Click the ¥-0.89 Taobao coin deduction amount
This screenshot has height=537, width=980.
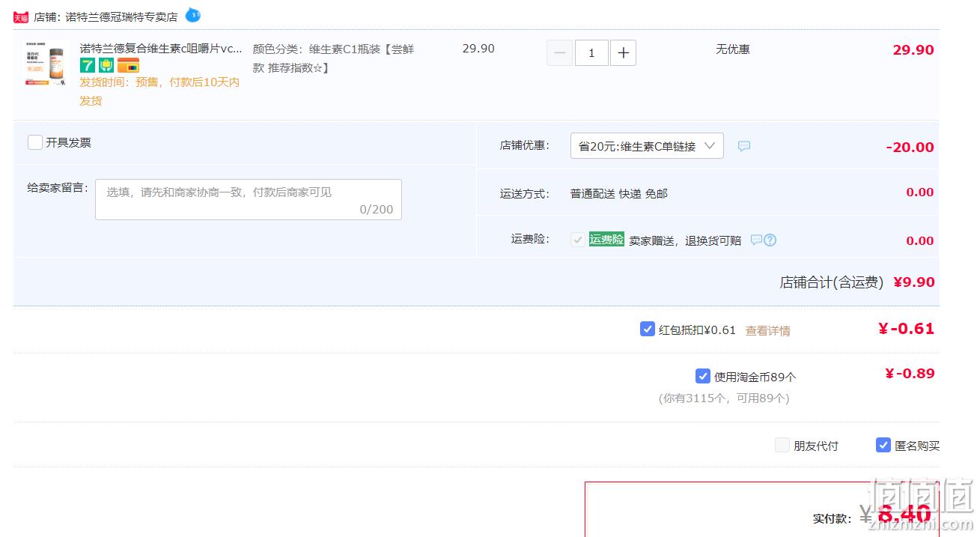[x=910, y=374]
